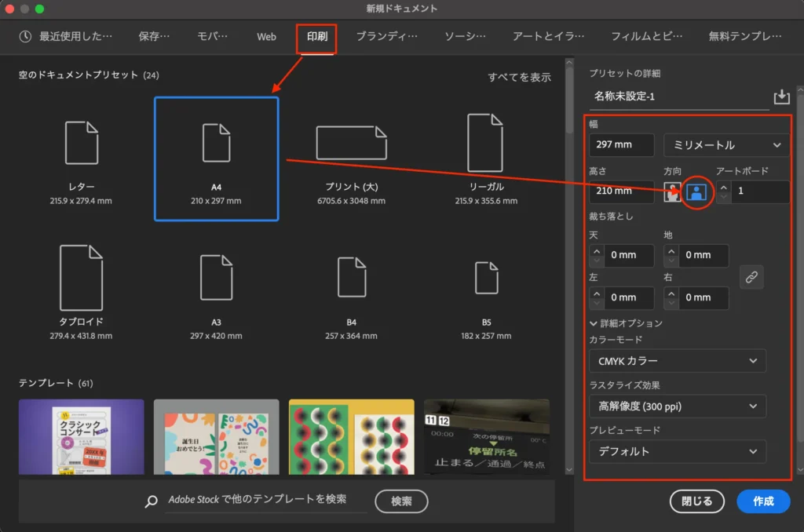Open the プレビューモード dropdown
Screen dimensions: 804x532
pos(677,451)
